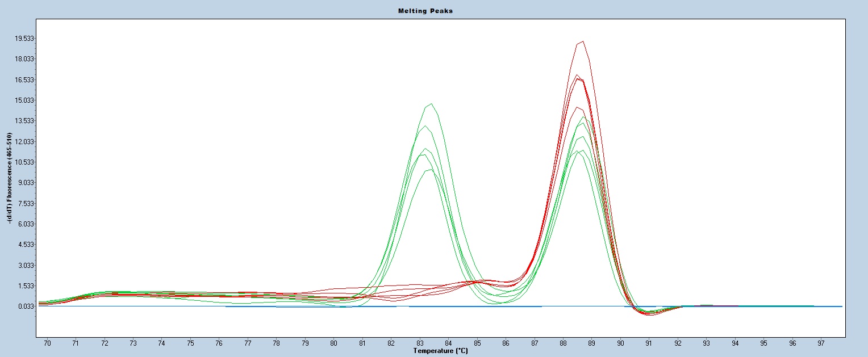Select the apex of the tallest green peak near 83°C

[x=431, y=104]
